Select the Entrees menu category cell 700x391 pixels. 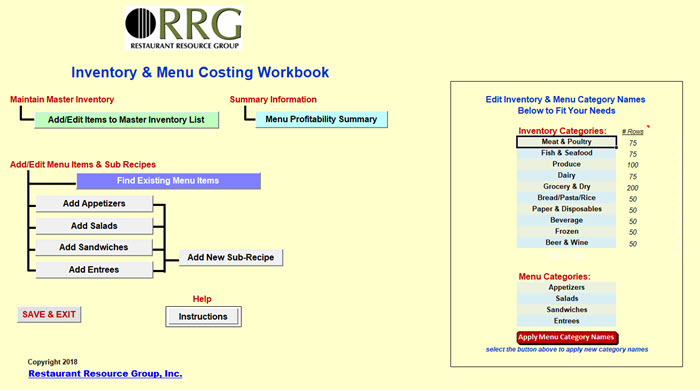click(567, 321)
